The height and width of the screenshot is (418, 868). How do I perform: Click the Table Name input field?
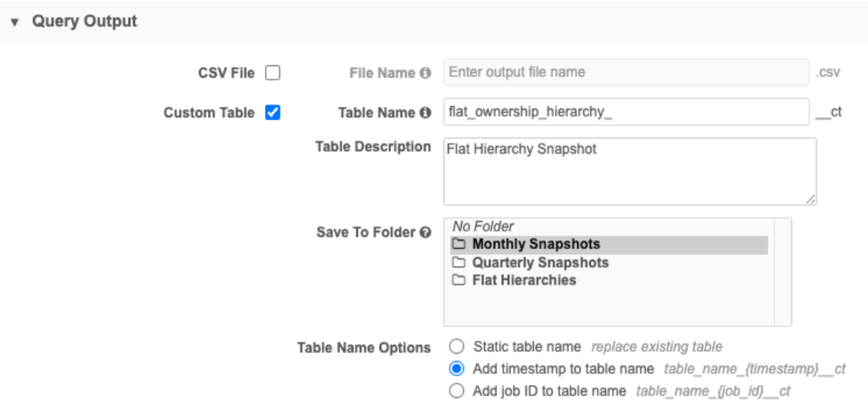coord(626,113)
